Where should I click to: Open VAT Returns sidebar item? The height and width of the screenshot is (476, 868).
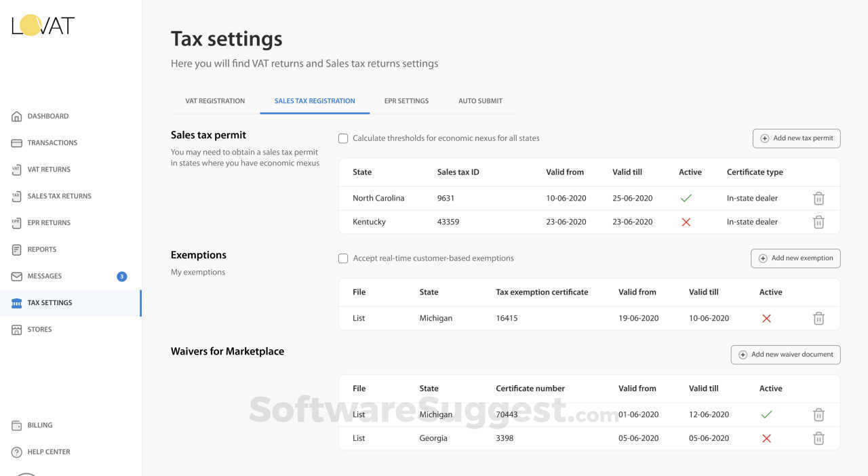pyautogui.click(x=49, y=170)
